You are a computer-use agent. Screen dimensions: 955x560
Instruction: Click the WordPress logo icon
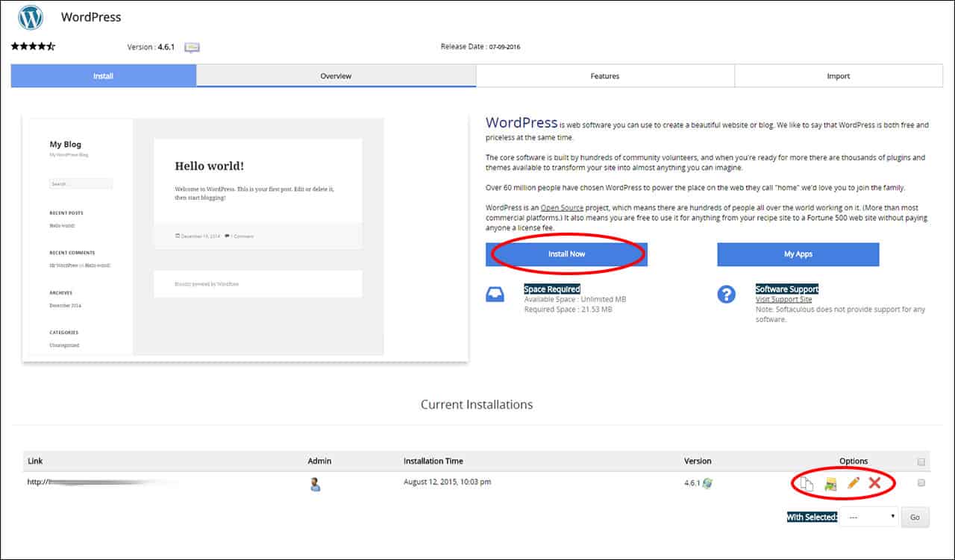(x=31, y=17)
